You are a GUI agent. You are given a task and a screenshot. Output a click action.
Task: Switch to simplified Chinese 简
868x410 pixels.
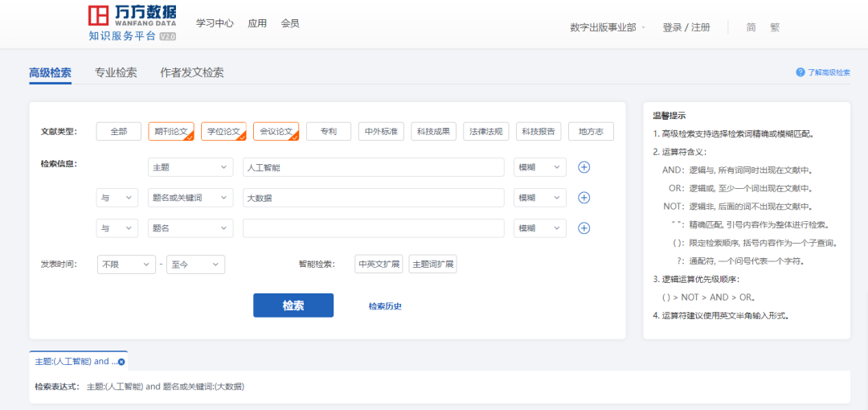[x=751, y=27]
